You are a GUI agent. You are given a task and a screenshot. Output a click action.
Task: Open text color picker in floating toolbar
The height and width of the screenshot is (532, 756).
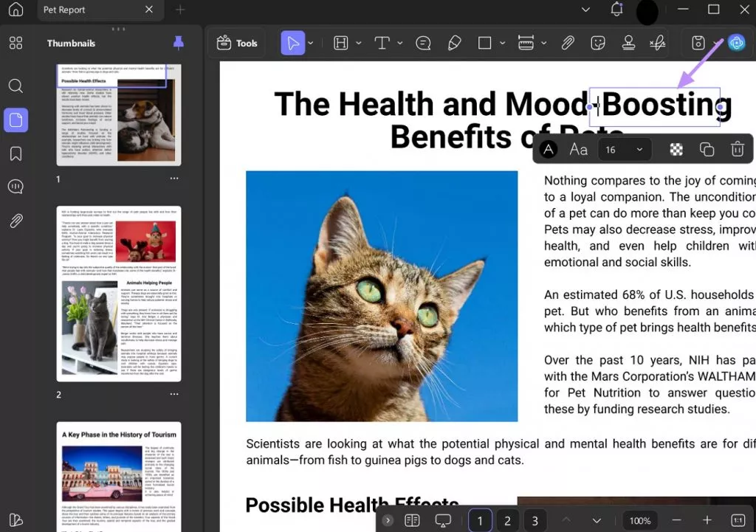[x=549, y=149]
